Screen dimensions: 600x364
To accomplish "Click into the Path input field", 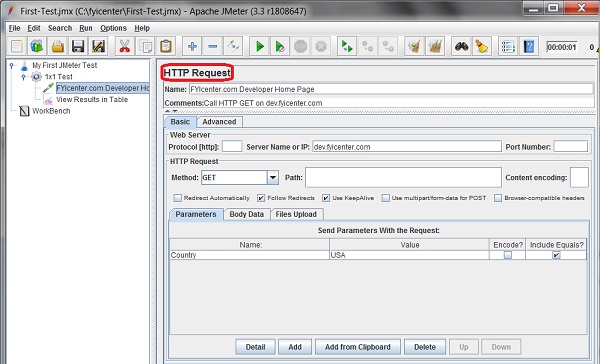I will point(403,177).
